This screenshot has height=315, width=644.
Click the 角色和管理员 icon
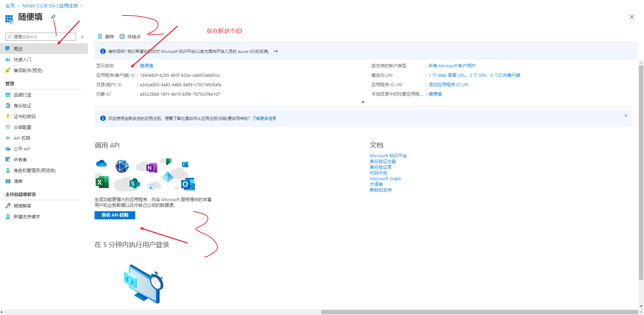click(x=8, y=170)
